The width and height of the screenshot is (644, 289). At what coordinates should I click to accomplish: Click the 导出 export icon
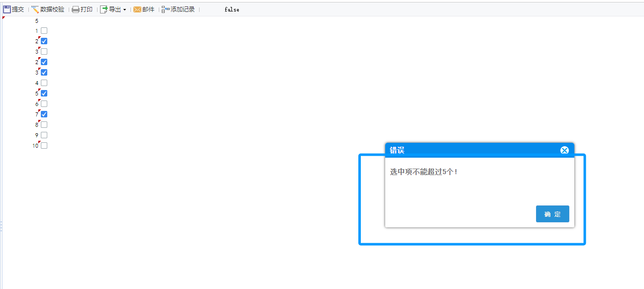click(x=104, y=9)
